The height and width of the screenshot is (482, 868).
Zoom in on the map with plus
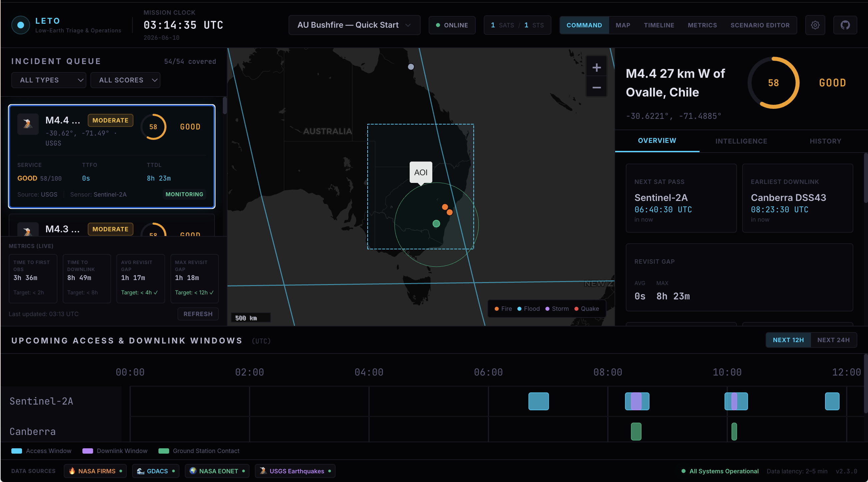pyautogui.click(x=596, y=67)
